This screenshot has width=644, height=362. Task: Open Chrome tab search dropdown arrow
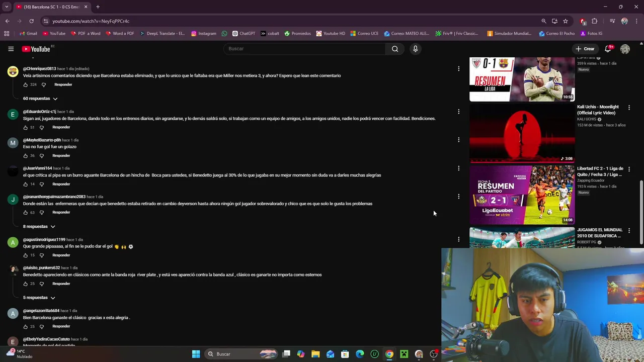click(x=7, y=7)
